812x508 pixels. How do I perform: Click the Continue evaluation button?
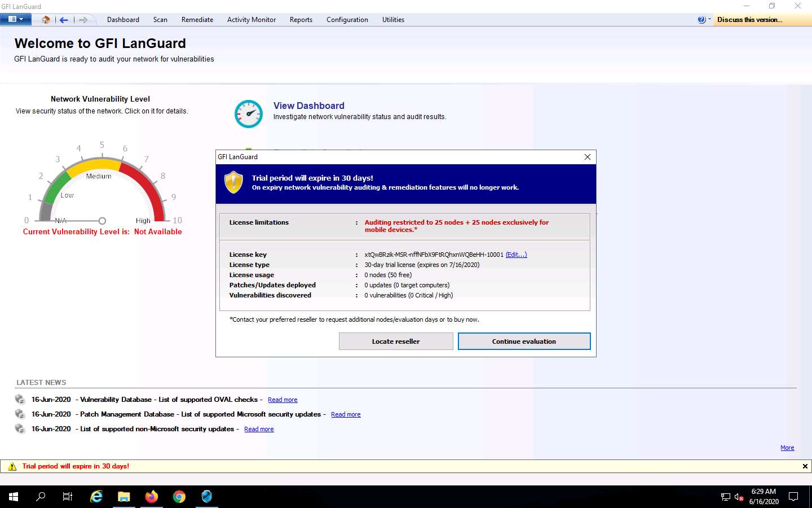(524, 341)
